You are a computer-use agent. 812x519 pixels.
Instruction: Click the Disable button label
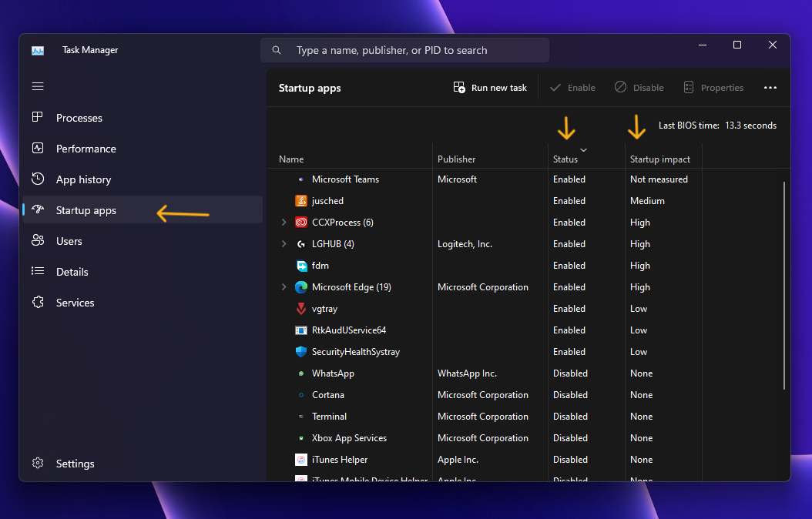click(648, 88)
